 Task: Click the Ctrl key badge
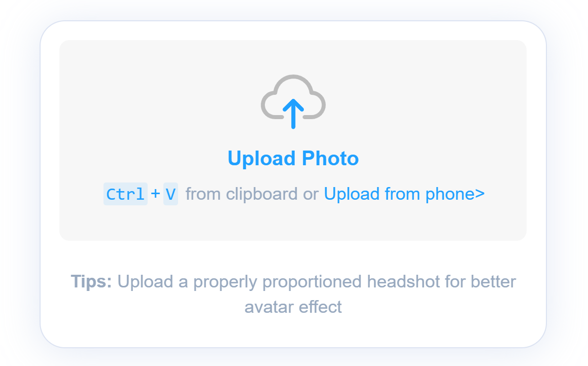pyautogui.click(x=125, y=194)
